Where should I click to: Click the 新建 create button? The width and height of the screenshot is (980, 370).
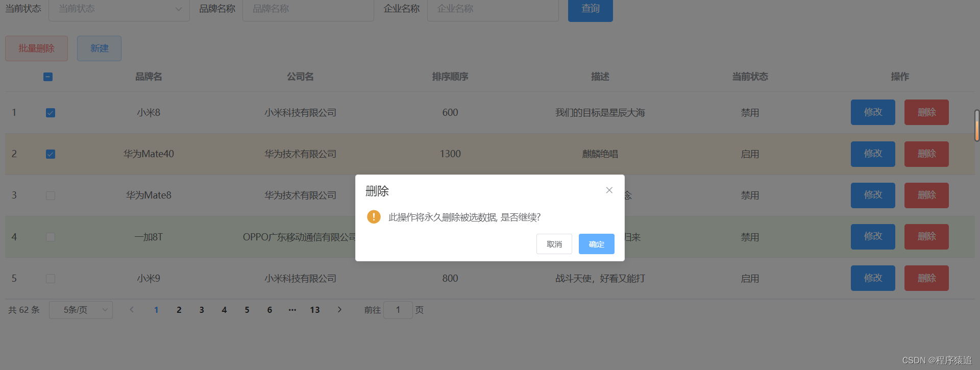(x=99, y=48)
